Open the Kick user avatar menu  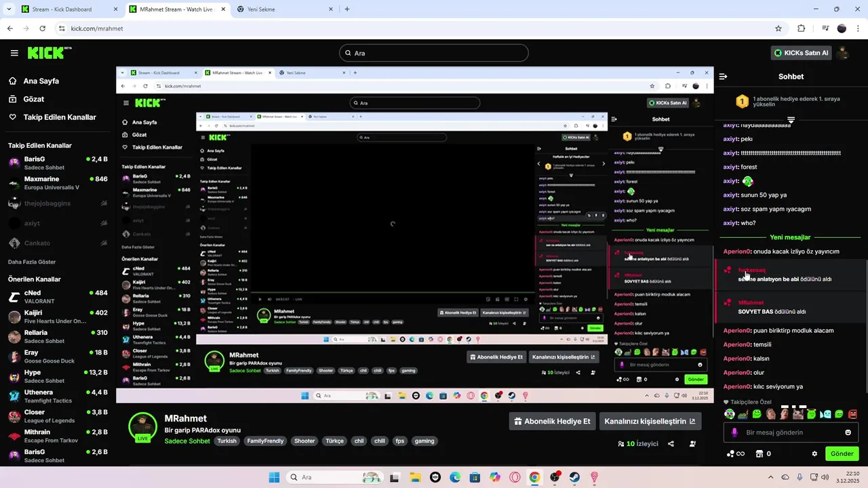click(x=844, y=53)
